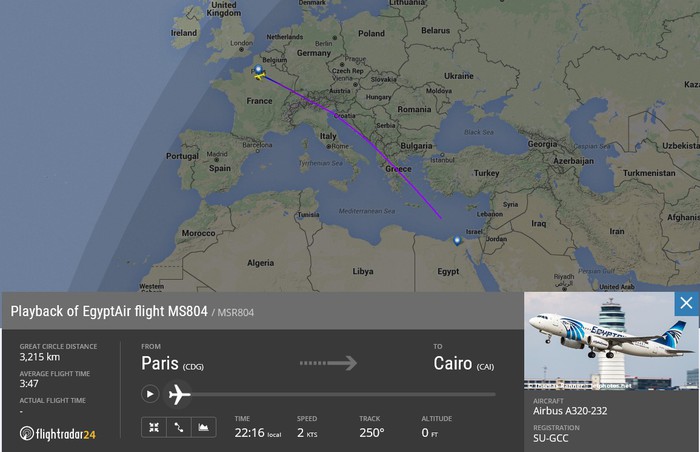Select the yellow aircraft icon near Paris
Viewport: 700px width, 452px height.
click(x=260, y=77)
